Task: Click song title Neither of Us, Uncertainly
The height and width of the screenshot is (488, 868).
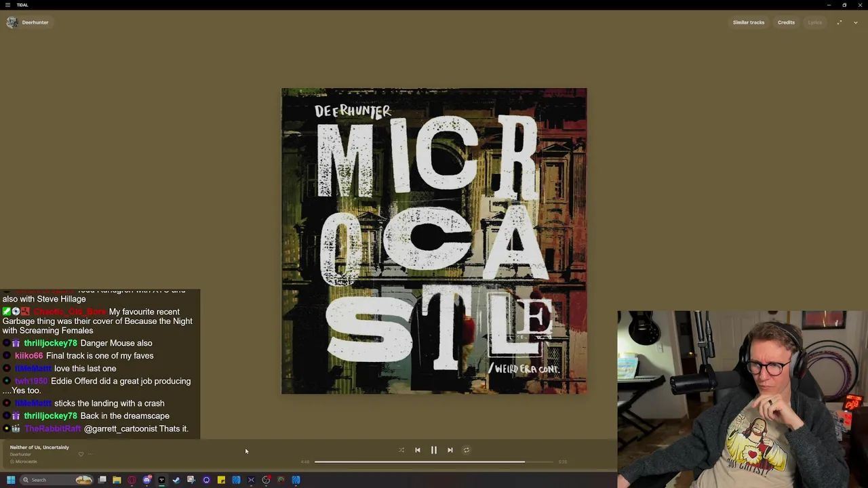Action: pyautogui.click(x=39, y=447)
